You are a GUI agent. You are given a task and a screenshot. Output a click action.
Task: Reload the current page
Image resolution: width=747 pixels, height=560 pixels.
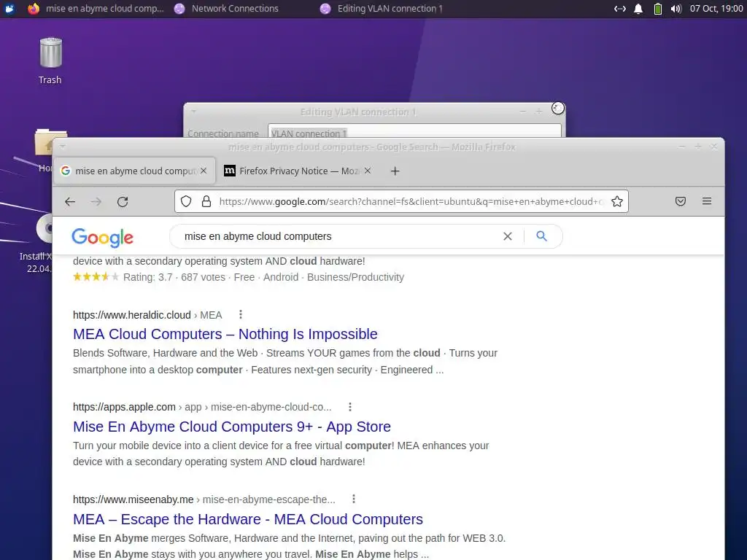click(x=123, y=201)
